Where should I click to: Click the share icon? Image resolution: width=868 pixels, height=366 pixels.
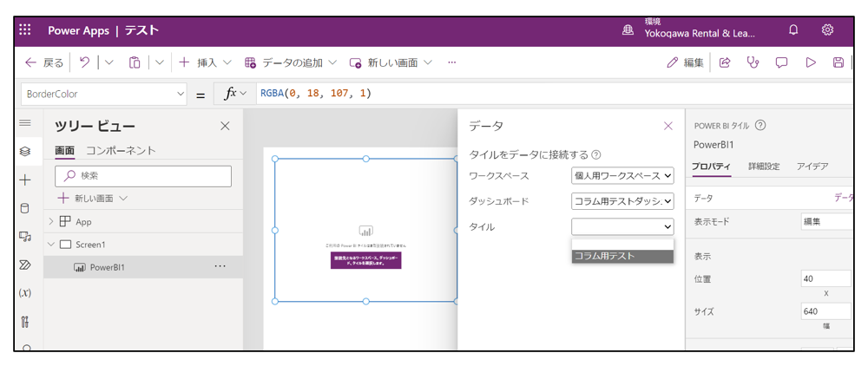(x=725, y=62)
